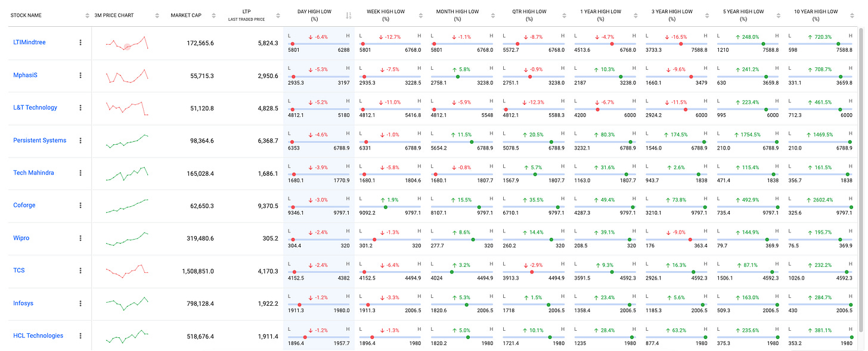
Task: Open the three-dot menu for Persistent Systems
Action: (80, 141)
